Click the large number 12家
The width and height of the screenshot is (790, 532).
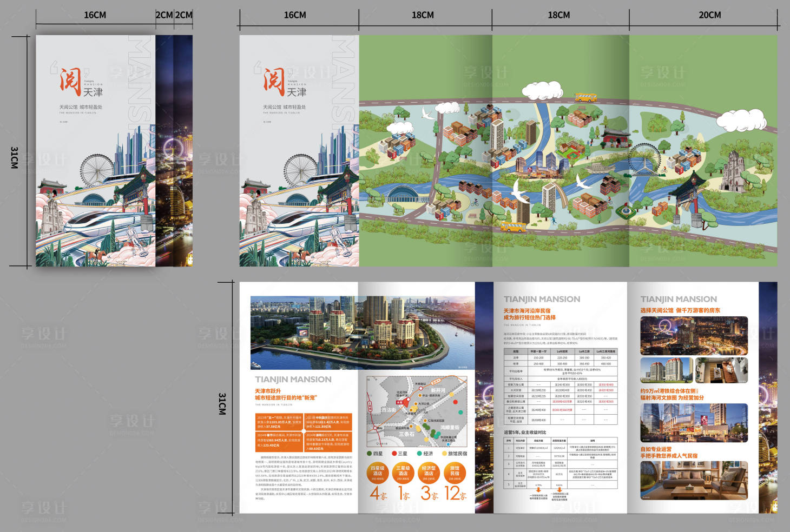(455, 493)
